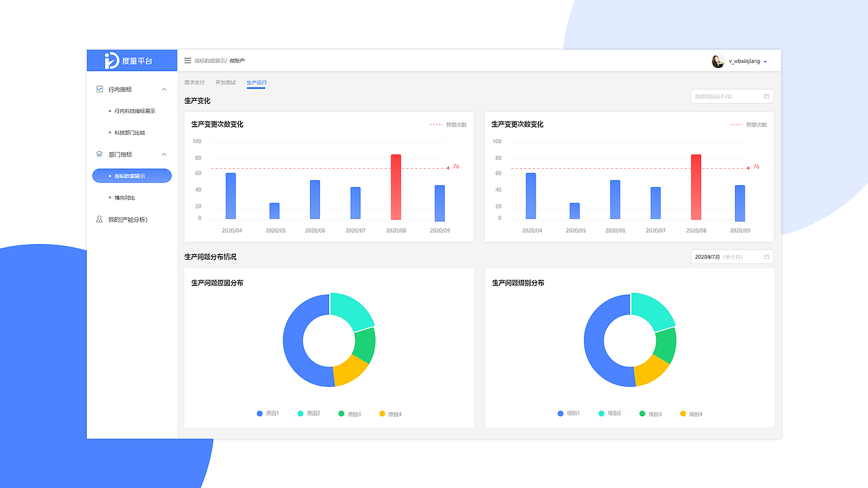Select the 生产运行 tab
Viewport: 868px width, 488px height.
pyautogui.click(x=256, y=83)
